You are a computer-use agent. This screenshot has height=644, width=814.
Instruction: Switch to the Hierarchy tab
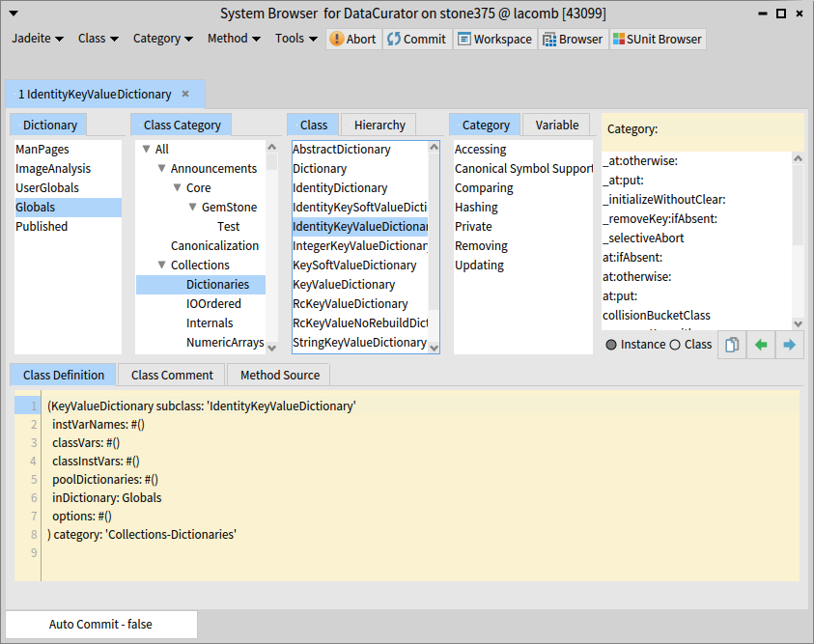pyautogui.click(x=379, y=125)
